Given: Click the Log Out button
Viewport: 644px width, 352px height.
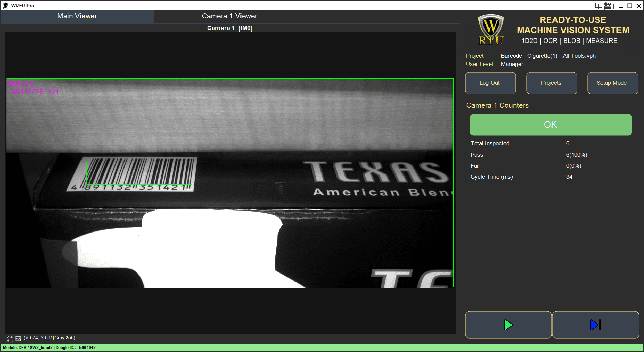Looking at the screenshot, I should pos(490,83).
